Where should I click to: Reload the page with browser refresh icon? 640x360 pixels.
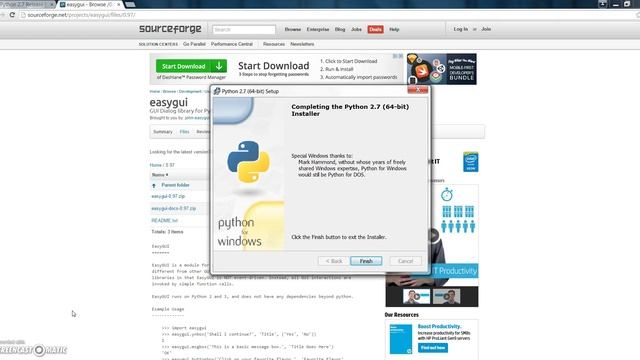pos(12,15)
